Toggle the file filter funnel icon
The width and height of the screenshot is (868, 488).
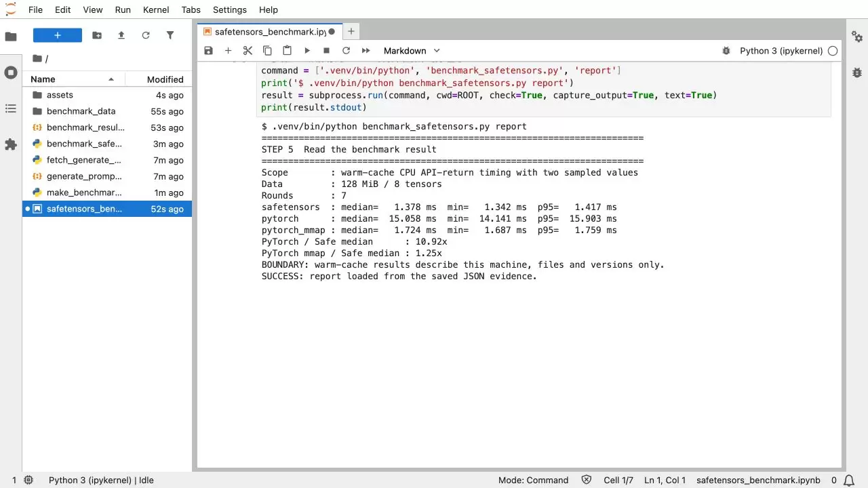point(170,35)
